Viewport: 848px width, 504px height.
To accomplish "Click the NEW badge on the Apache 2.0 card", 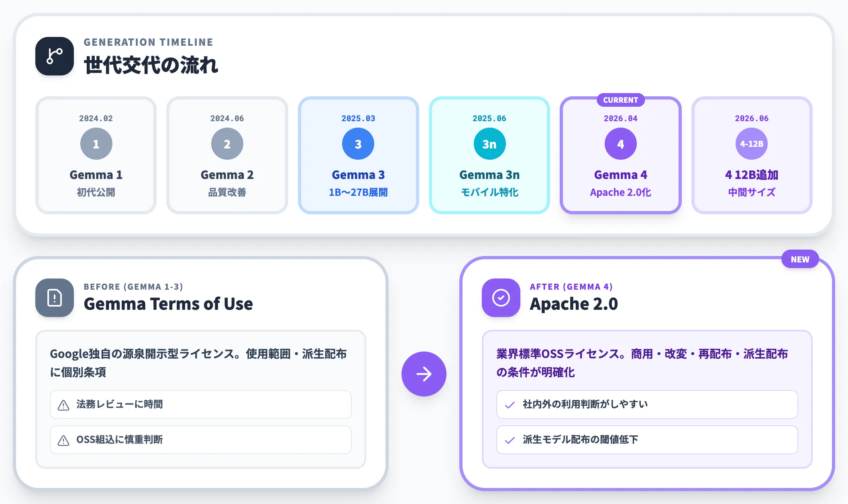I will point(800,259).
